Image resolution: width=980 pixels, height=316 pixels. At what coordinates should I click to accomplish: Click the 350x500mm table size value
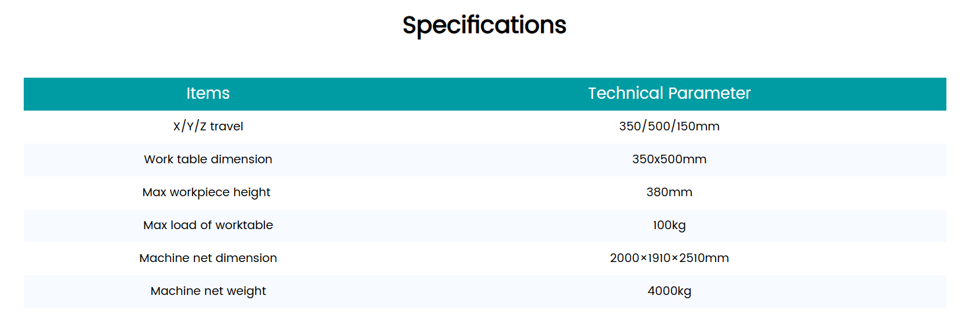(x=670, y=159)
